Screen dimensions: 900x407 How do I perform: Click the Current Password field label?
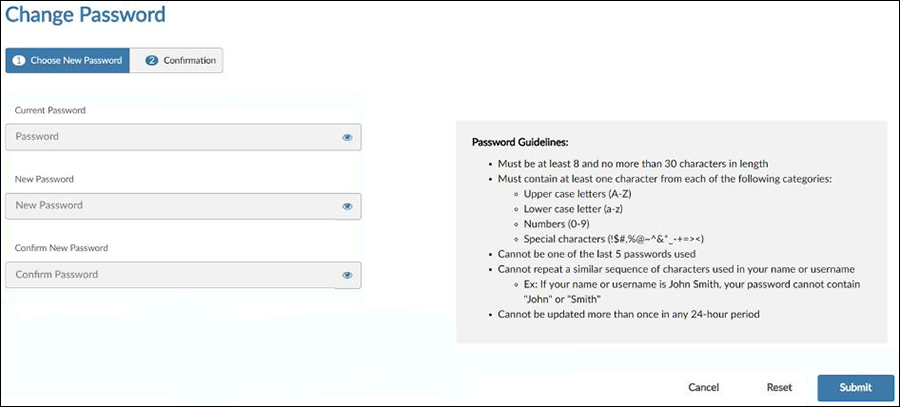(x=51, y=110)
